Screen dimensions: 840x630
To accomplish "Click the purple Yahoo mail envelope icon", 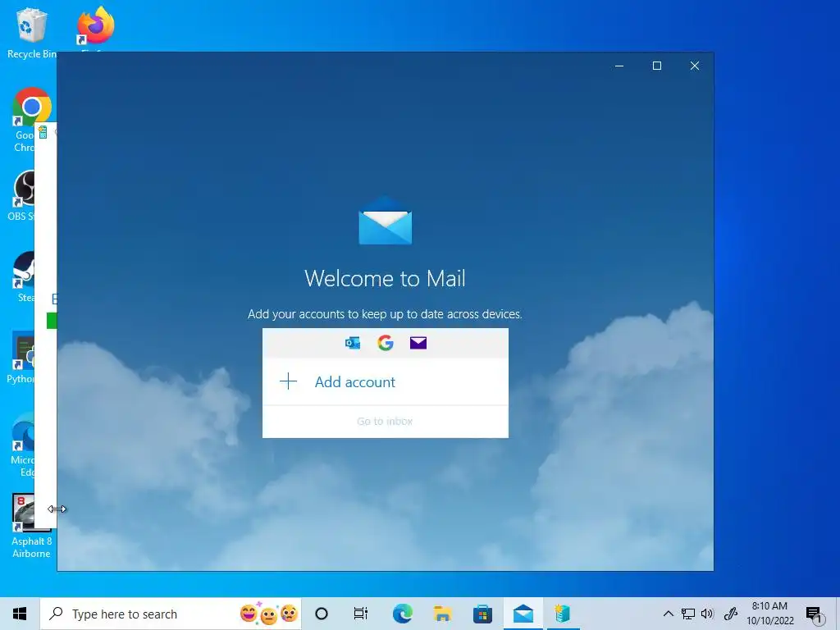I will pos(418,343).
